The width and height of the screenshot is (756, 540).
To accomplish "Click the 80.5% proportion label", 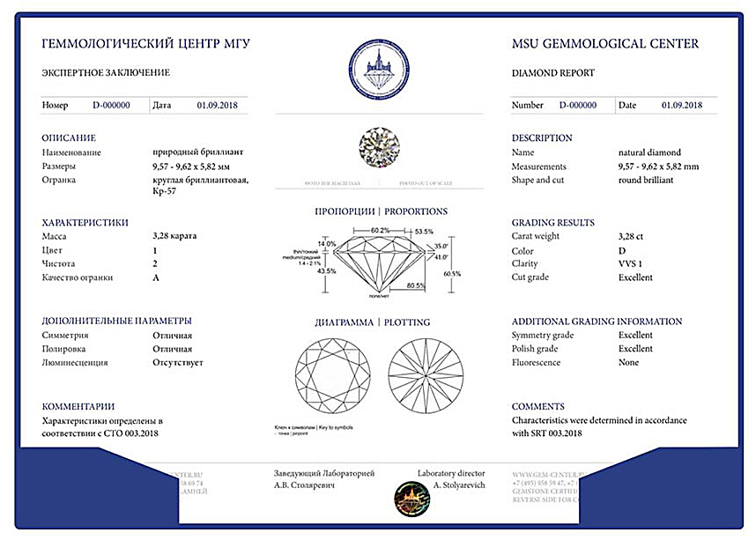I will (x=418, y=285).
